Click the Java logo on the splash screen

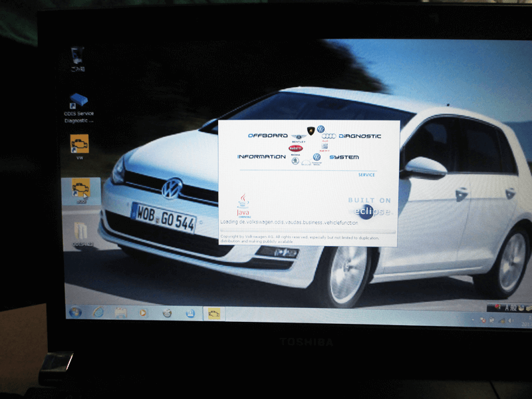[x=243, y=205]
